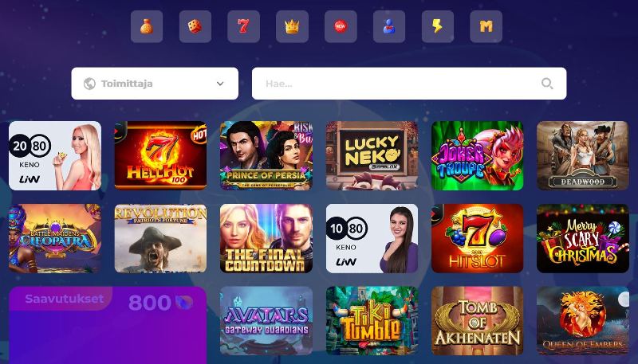
Task: Launch The Final Countdown game
Action: pos(266,238)
